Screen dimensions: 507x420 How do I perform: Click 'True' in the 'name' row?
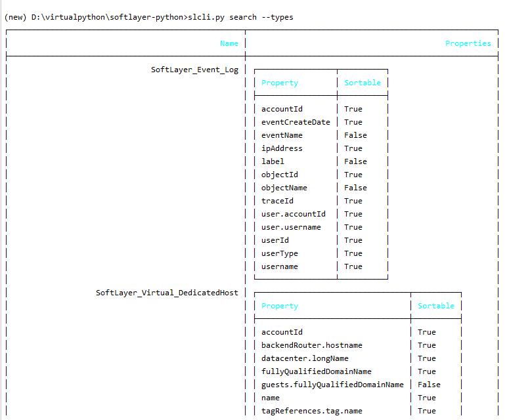click(427, 398)
